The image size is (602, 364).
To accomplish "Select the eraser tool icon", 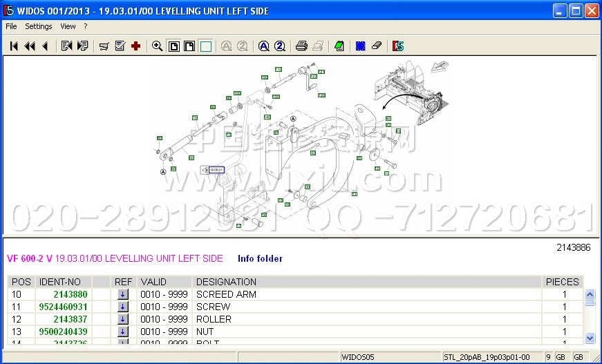I will click(376, 46).
